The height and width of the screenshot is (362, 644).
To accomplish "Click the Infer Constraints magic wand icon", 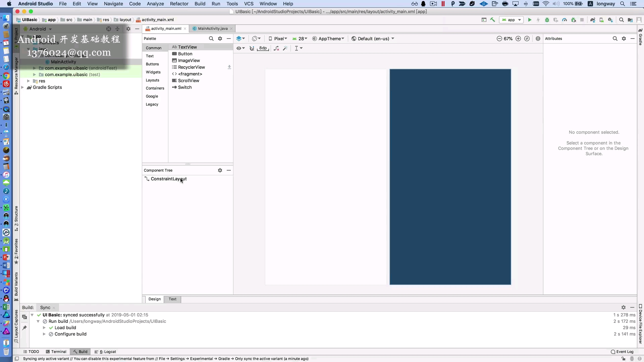I will point(285,48).
